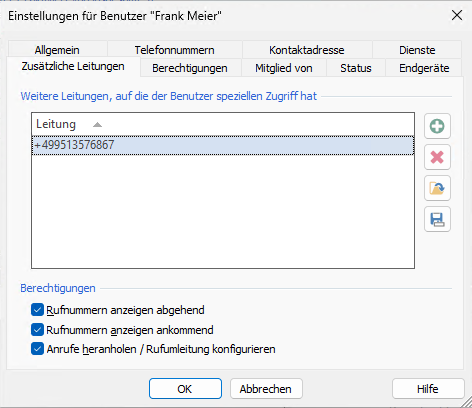This screenshot has width=472, height=408.
Task: Select line entry +499513576867
Action: 223,145
